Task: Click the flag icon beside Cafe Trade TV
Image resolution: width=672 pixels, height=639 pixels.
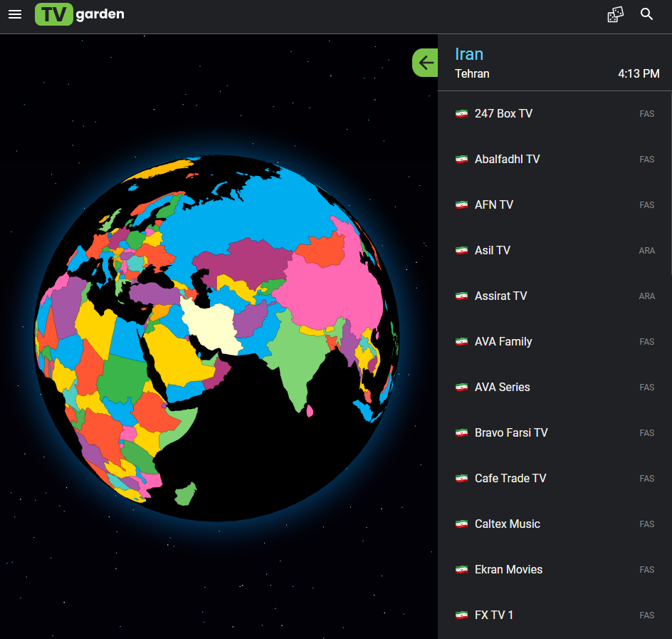Action: (x=461, y=478)
